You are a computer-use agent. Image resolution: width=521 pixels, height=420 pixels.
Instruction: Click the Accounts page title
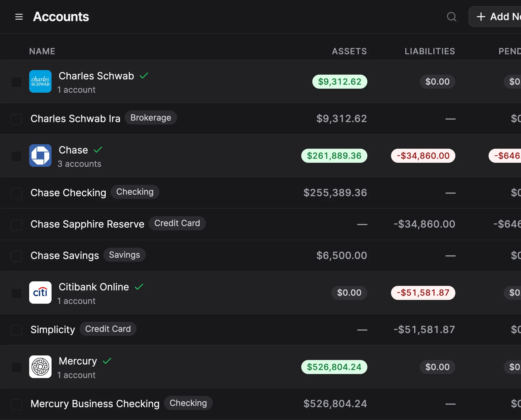point(61,17)
